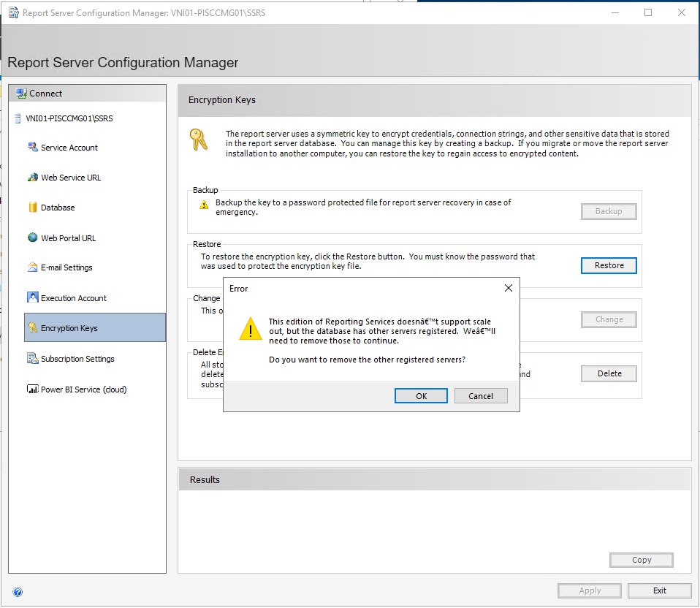The image size is (700, 608).
Task: Click the Results panel heading
Action: (205, 480)
